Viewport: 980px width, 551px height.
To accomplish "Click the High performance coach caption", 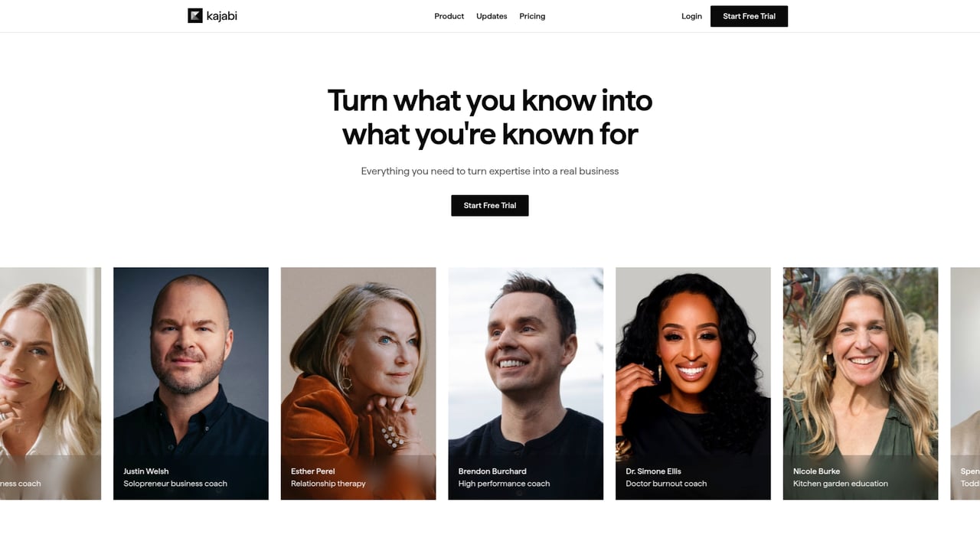I will pyautogui.click(x=504, y=484).
